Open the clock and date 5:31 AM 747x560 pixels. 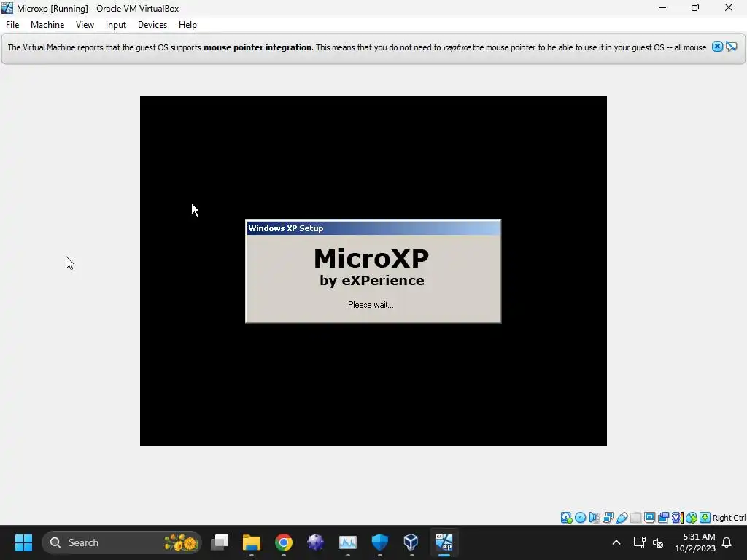[695, 542]
